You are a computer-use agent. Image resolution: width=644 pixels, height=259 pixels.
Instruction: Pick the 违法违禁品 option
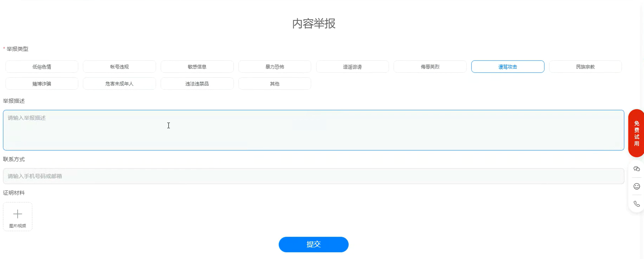[197, 84]
